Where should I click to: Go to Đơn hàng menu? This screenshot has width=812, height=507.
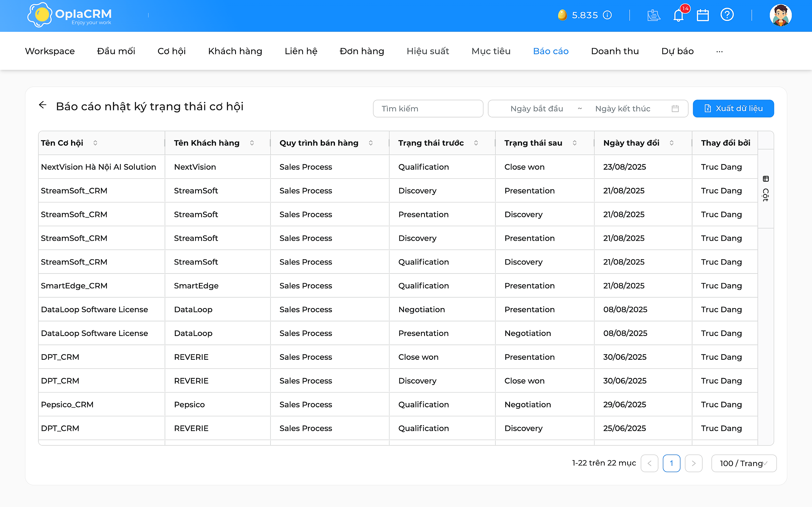(x=362, y=51)
